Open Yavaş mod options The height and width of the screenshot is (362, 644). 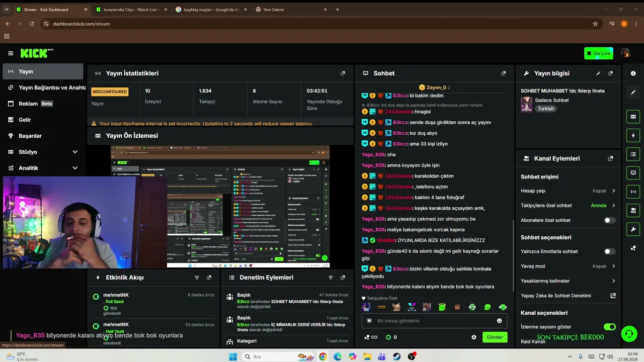tap(568, 266)
